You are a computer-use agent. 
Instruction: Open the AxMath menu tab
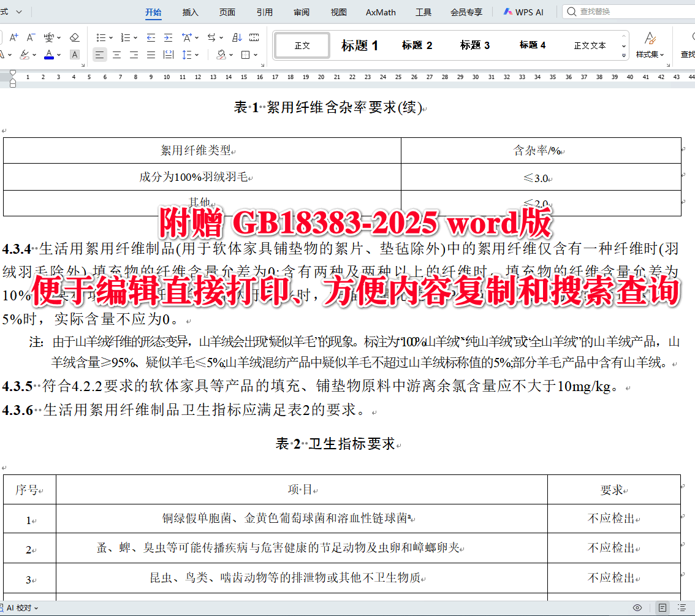click(x=380, y=11)
